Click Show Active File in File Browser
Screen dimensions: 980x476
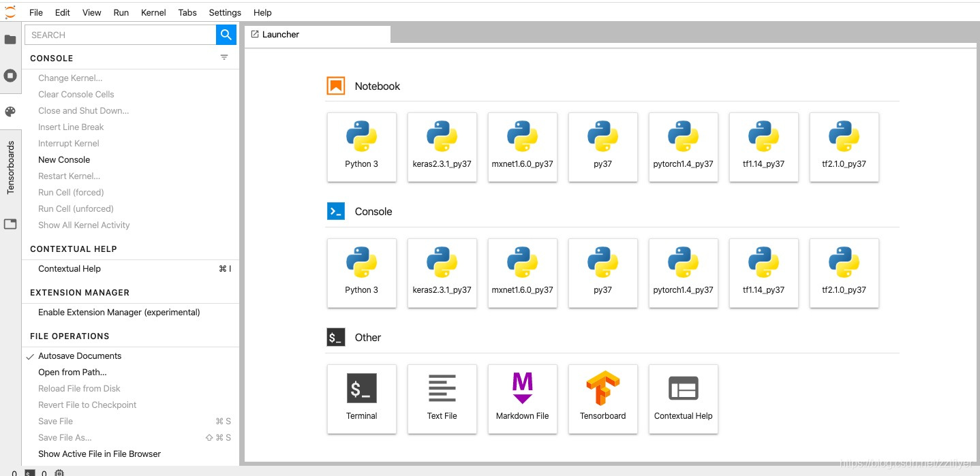pos(132,454)
